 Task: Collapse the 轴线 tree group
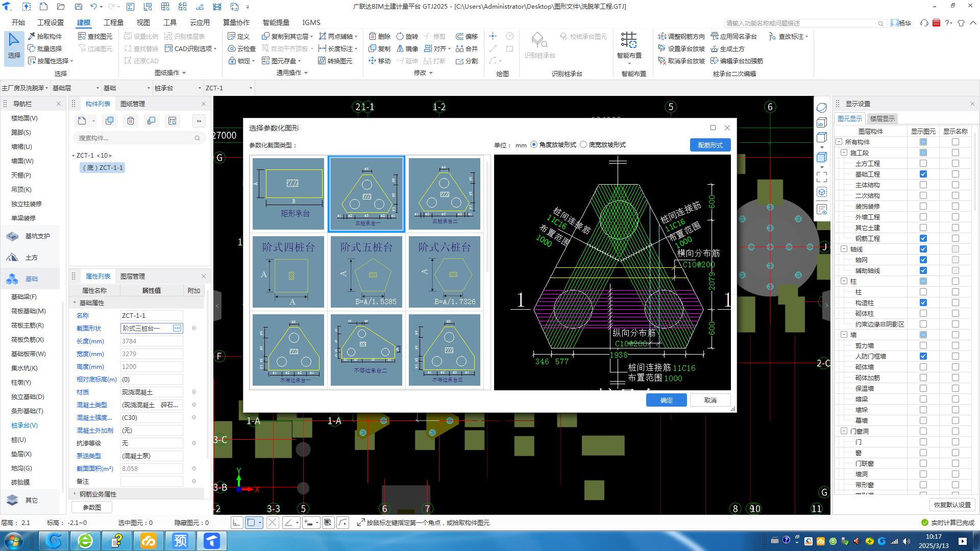(844, 249)
